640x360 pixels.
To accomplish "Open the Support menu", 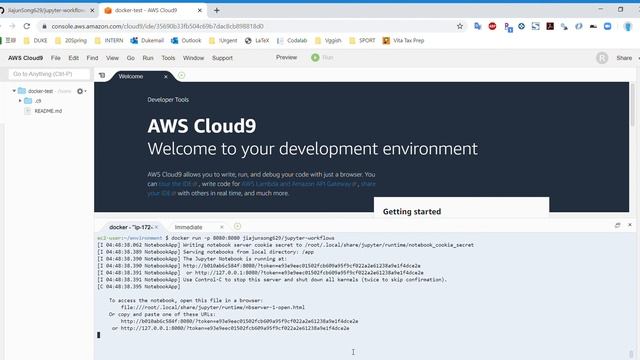I will point(222,58).
